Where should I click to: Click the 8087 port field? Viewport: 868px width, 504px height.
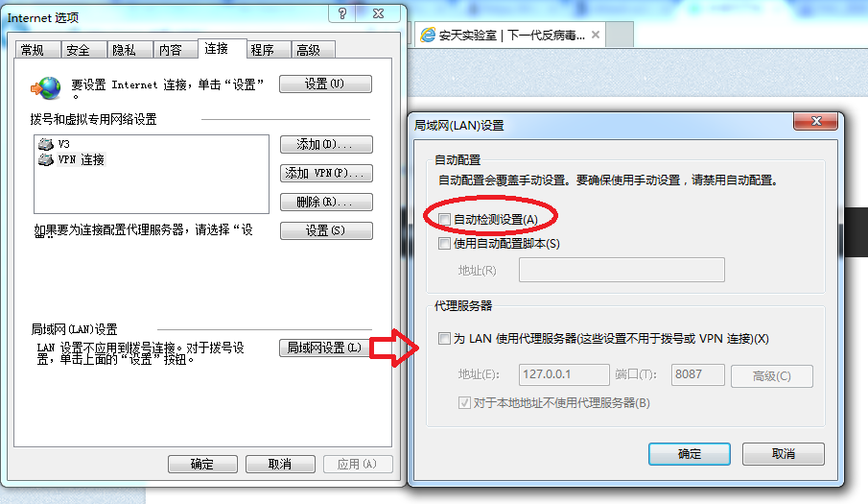(697, 374)
